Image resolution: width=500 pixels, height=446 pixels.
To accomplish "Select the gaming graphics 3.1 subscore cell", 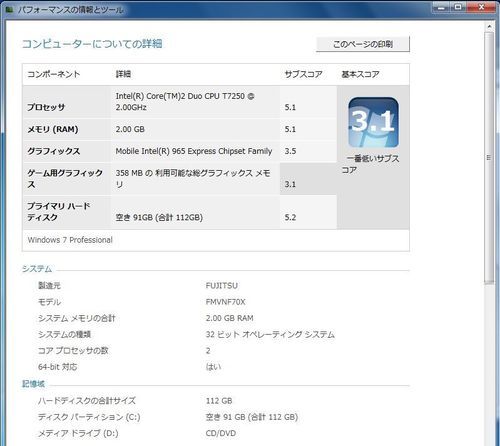I will click(x=308, y=179).
